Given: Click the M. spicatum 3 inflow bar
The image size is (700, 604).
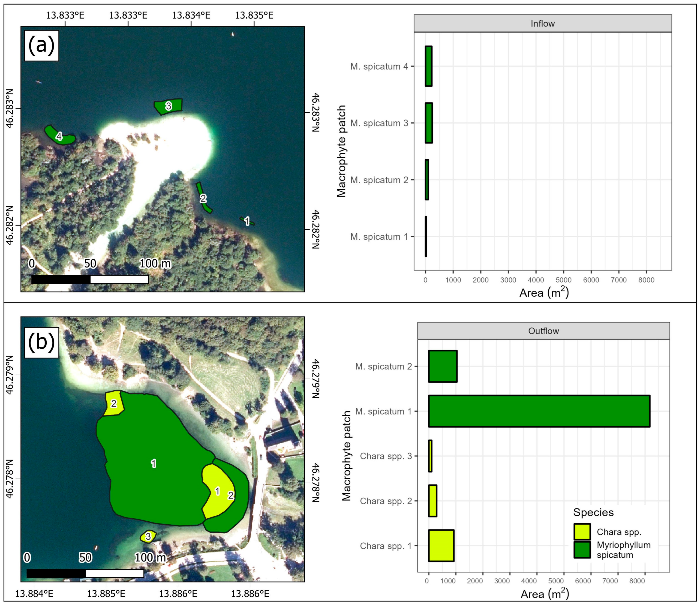Looking at the screenshot, I should 429,123.
